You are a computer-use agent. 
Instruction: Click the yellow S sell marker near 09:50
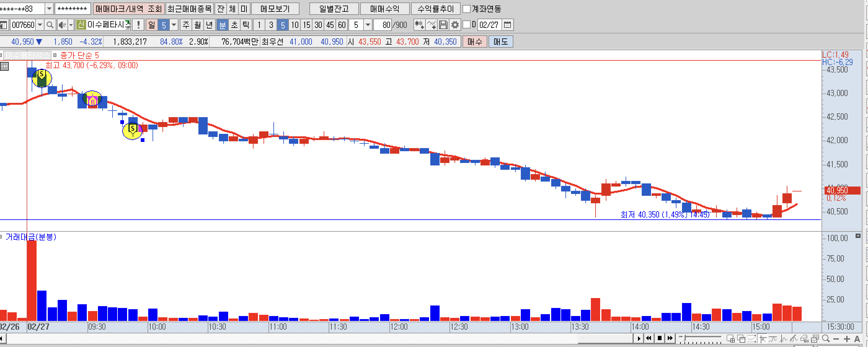click(x=132, y=131)
